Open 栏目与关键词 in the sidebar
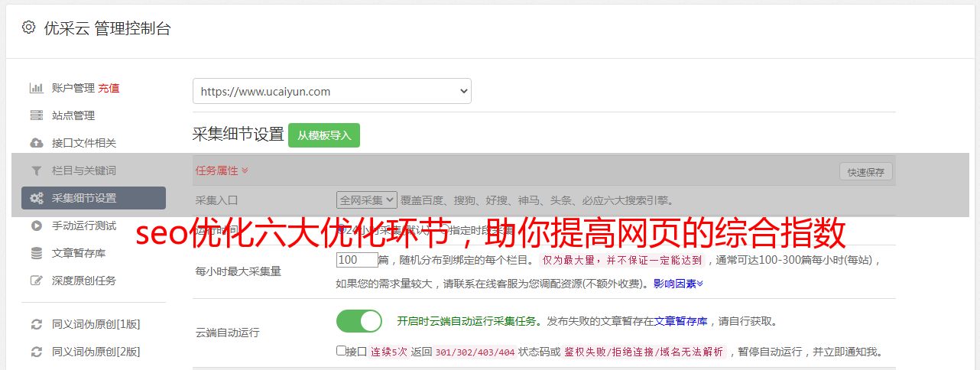The height and width of the screenshot is (370, 980). pyautogui.click(x=84, y=170)
